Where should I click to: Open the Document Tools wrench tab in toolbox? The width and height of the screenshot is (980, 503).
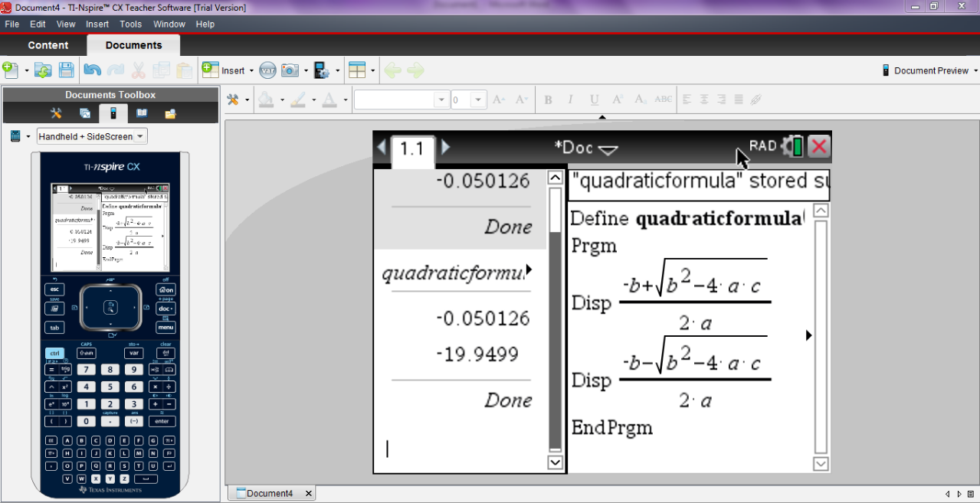tap(56, 113)
